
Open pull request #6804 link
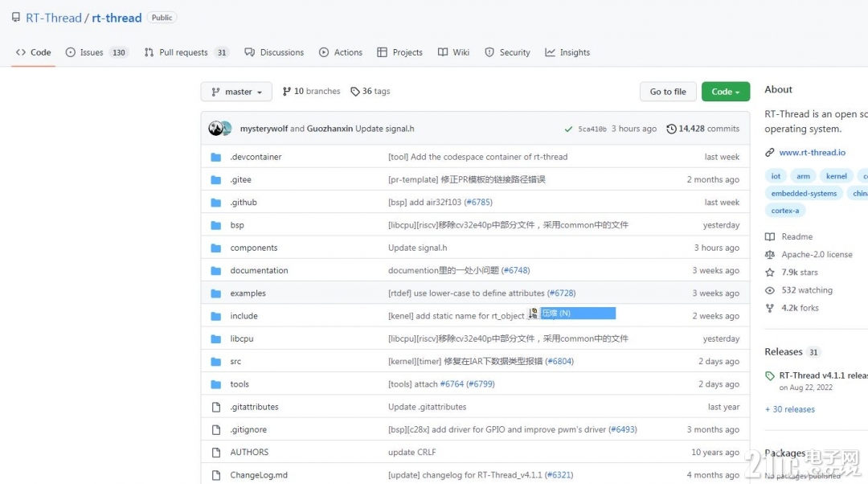[x=559, y=362]
